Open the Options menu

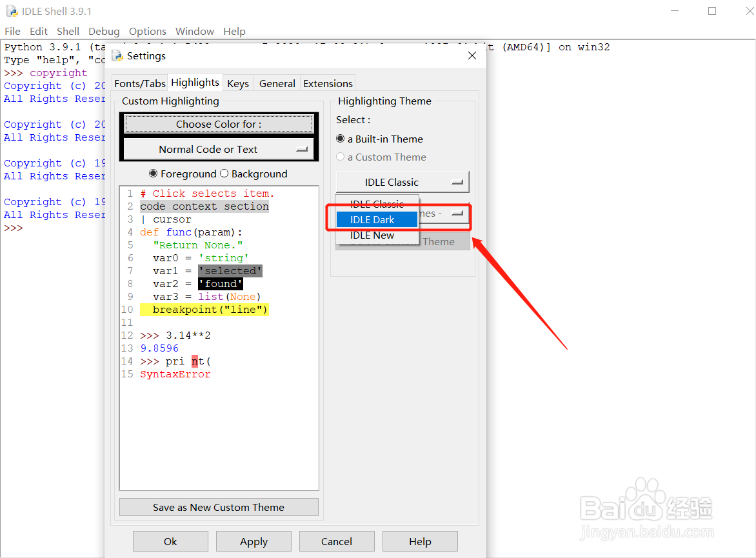click(148, 32)
